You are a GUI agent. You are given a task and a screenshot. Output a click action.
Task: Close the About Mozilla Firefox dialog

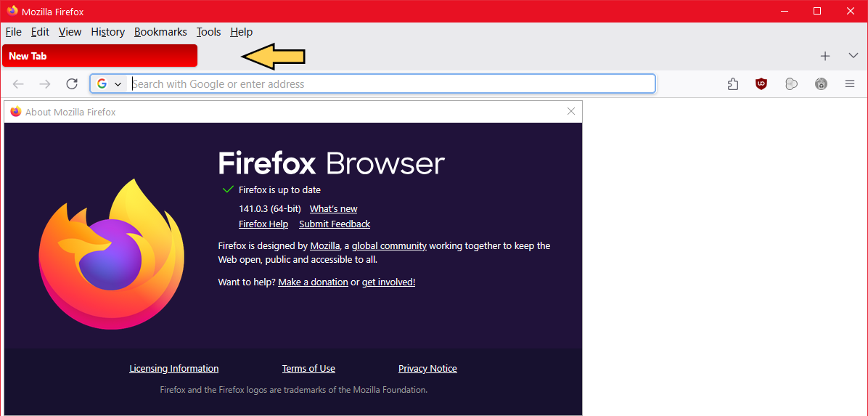pyautogui.click(x=571, y=111)
